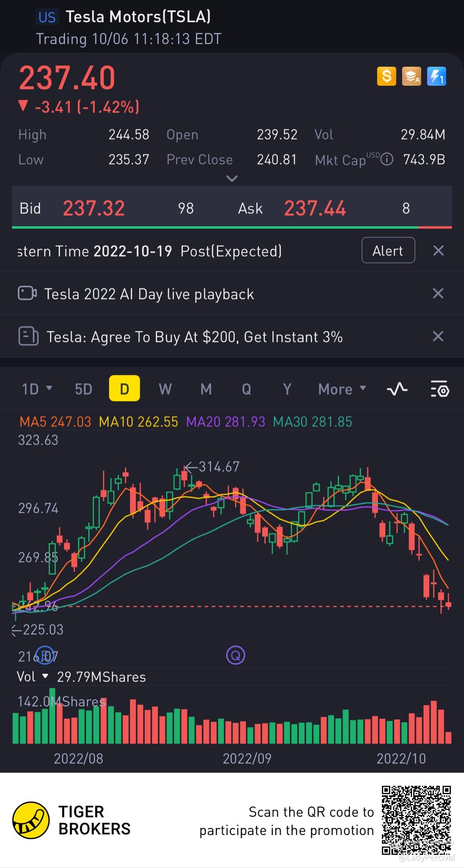Tap the MA10 262.55 indicator label
Image resolution: width=464 pixels, height=868 pixels.
coord(139,421)
